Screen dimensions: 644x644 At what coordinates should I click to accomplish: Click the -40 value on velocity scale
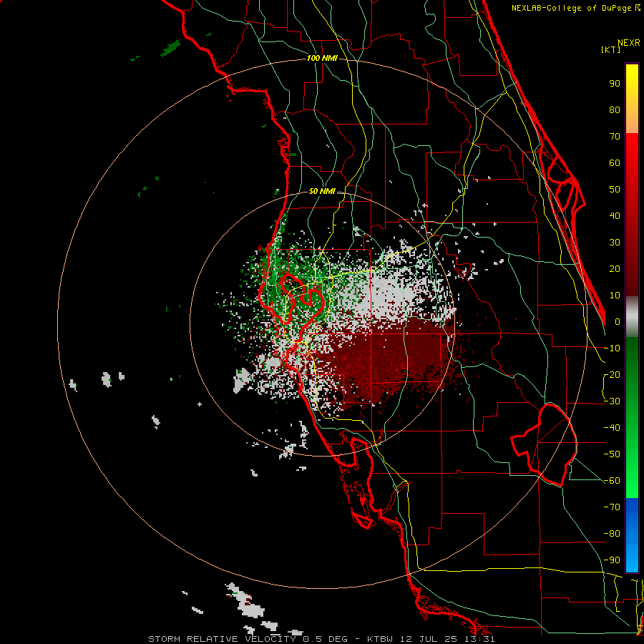click(612, 428)
